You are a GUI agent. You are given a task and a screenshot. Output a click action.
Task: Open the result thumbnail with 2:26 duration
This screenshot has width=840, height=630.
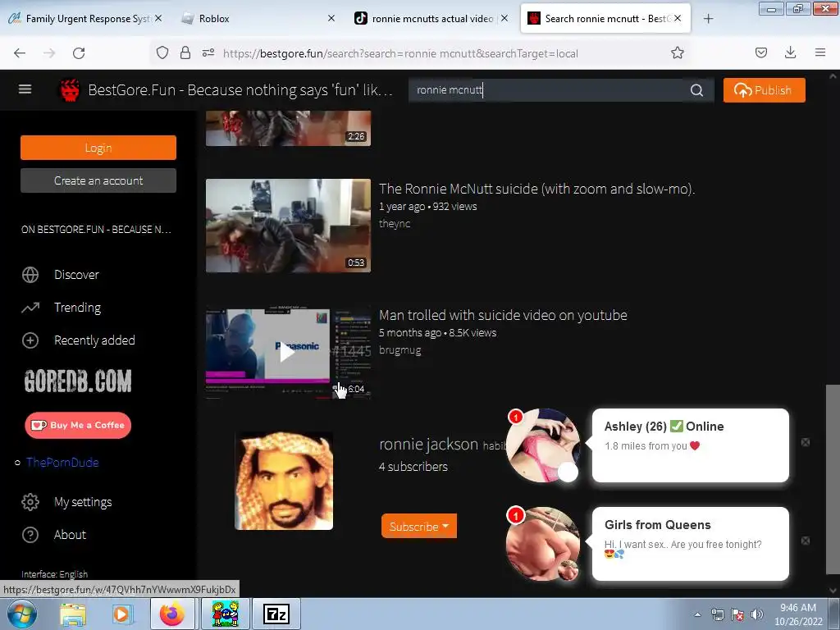tap(288, 128)
